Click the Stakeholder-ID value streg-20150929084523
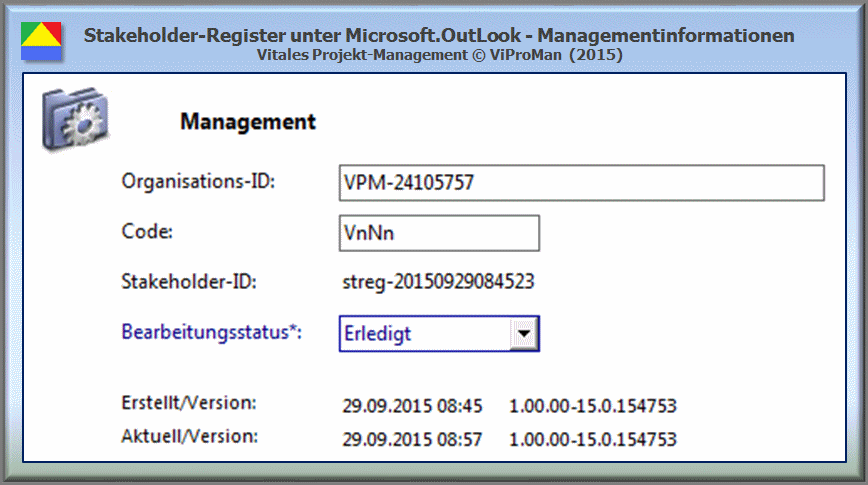The width and height of the screenshot is (868, 485). (x=438, y=282)
